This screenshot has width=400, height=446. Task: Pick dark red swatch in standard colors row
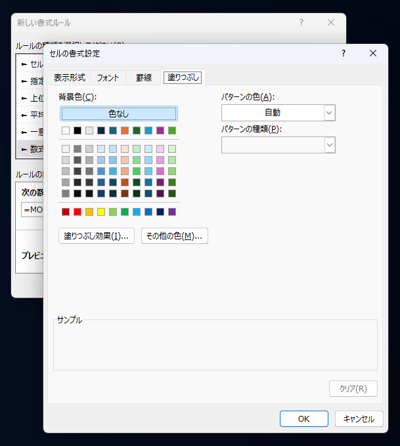(x=66, y=212)
